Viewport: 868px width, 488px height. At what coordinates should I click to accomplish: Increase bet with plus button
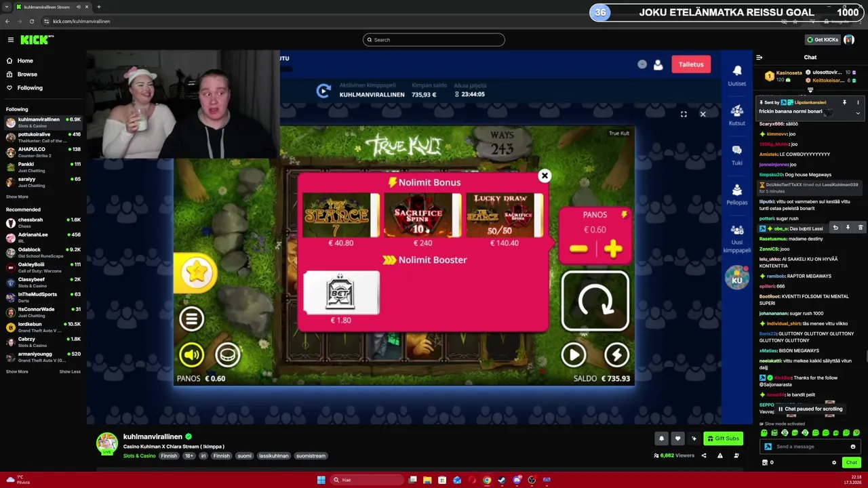coord(612,249)
